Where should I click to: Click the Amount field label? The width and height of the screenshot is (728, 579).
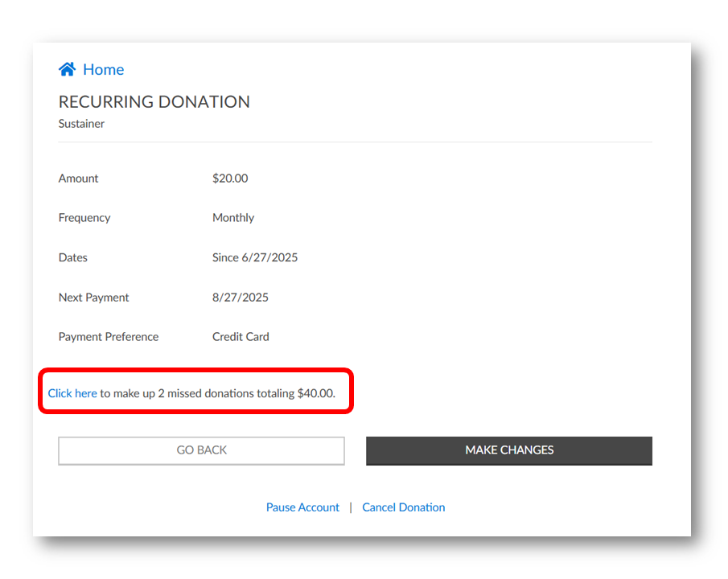(79, 179)
